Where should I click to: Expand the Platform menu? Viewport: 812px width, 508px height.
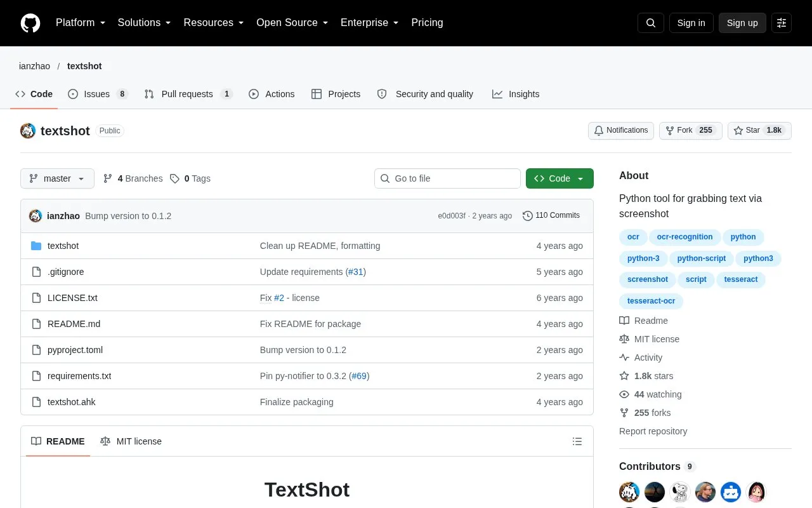[81, 23]
